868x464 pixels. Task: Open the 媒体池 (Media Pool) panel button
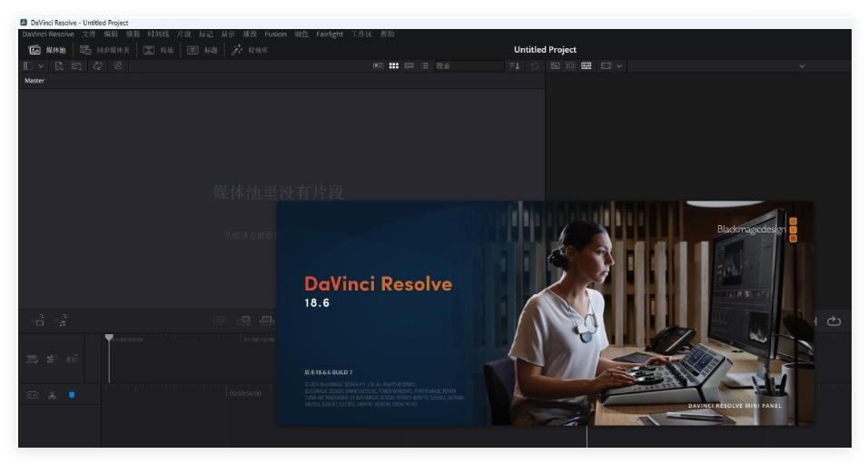pyautogui.click(x=47, y=50)
